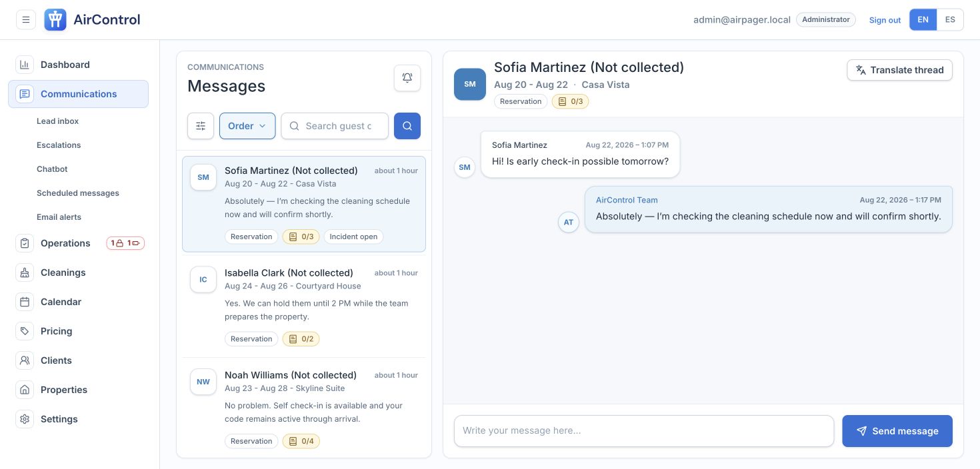The width and height of the screenshot is (980, 469).
Task: Open Dashboard via its chart icon
Action: [x=25, y=65]
